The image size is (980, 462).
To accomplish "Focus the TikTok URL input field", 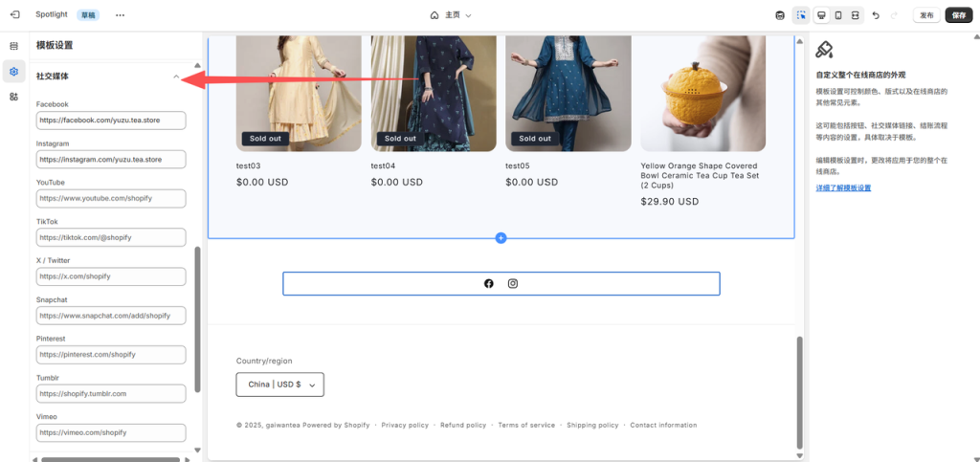I will [111, 237].
